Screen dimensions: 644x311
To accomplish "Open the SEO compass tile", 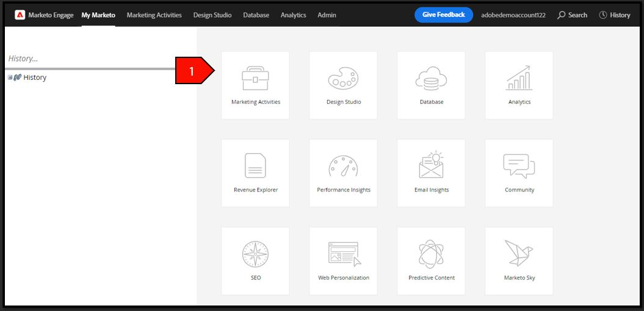I will 256,261.
